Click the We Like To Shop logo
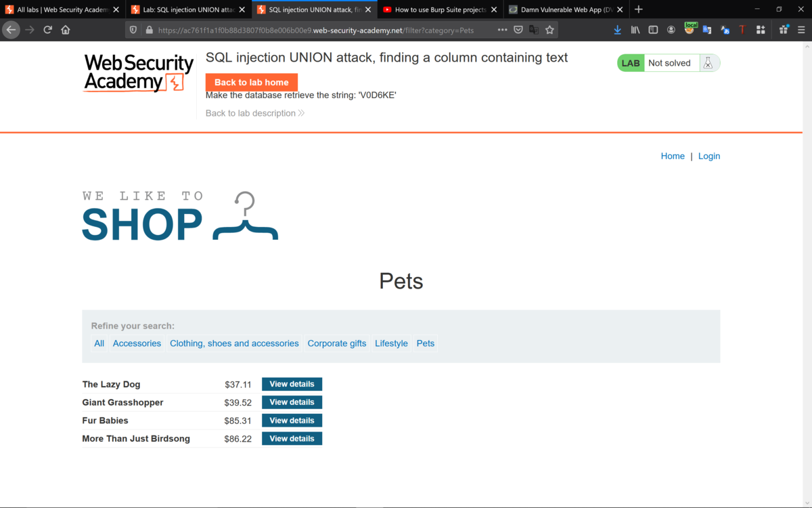812x508 pixels. (180, 216)
